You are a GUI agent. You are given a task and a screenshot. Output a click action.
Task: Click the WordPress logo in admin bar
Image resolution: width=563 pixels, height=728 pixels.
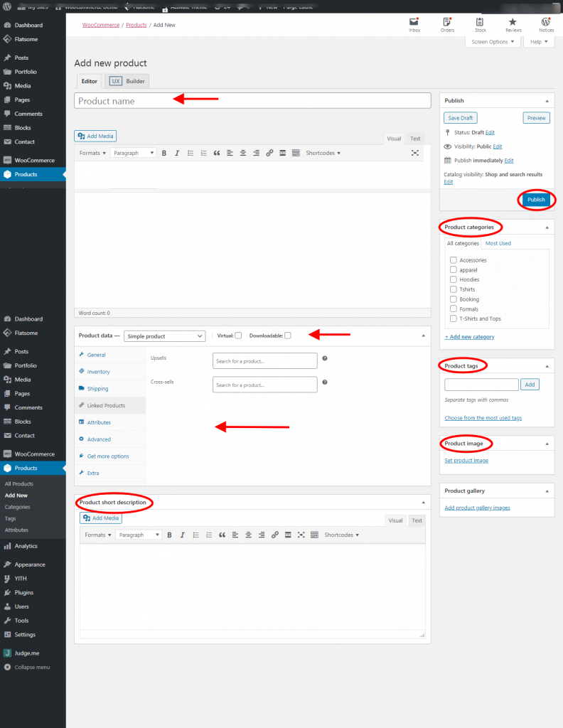click(x=6, y=7)
